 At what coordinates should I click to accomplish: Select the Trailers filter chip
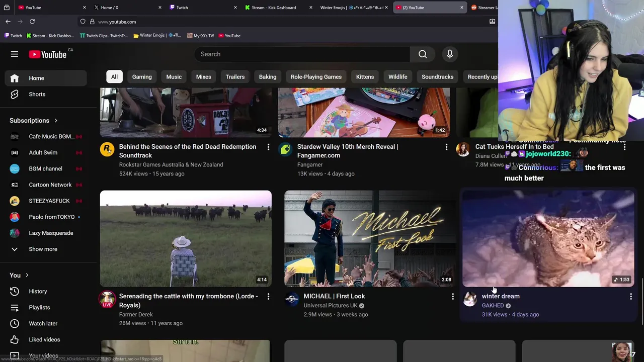click(x=235, y=77)
